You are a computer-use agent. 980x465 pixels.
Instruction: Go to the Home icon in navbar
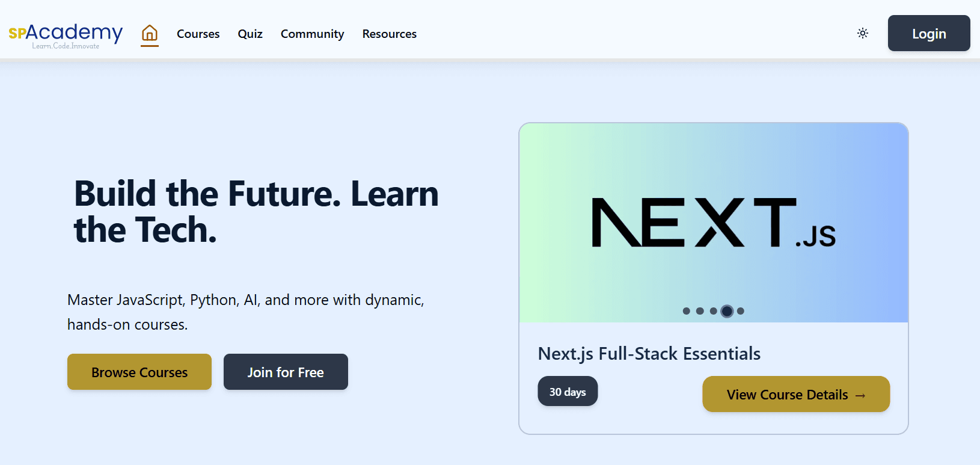click(x=150, y=33)
